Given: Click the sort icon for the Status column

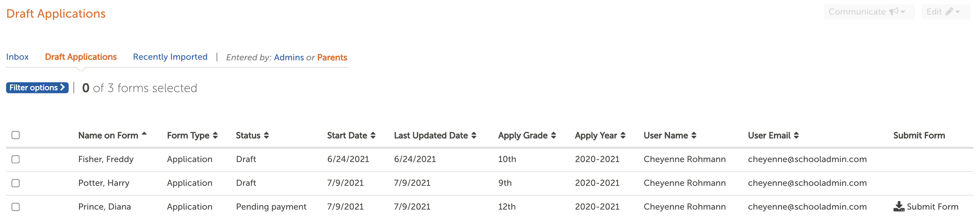Looking at the screenshot, I should coord(267,135).
